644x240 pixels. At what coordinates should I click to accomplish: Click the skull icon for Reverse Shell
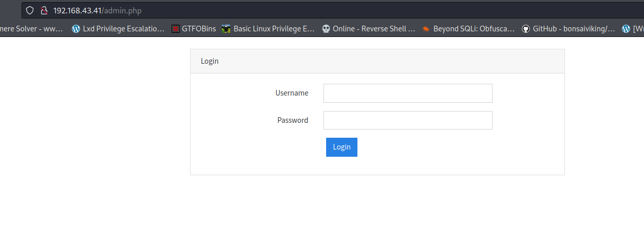pyautogui.click(x=326, y=29)
